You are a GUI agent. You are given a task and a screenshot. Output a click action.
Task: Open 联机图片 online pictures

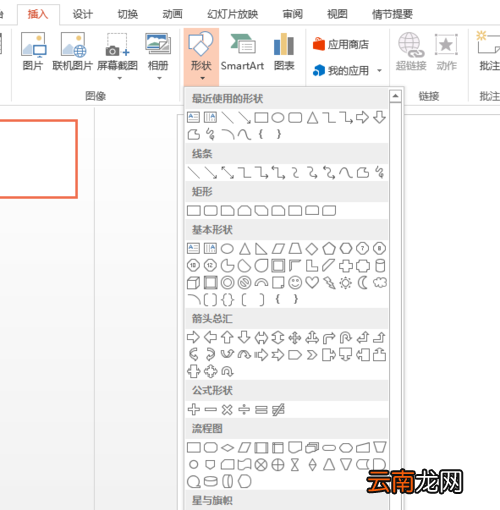[73, 52]
